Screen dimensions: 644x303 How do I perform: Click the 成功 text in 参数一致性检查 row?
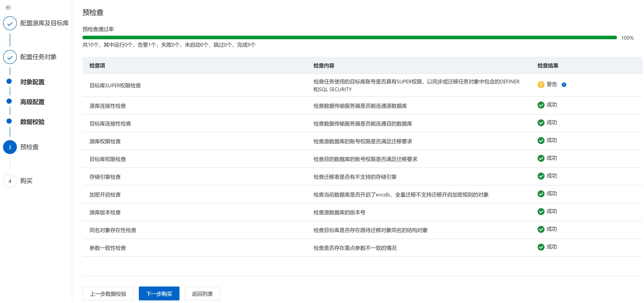pos(551,247)
